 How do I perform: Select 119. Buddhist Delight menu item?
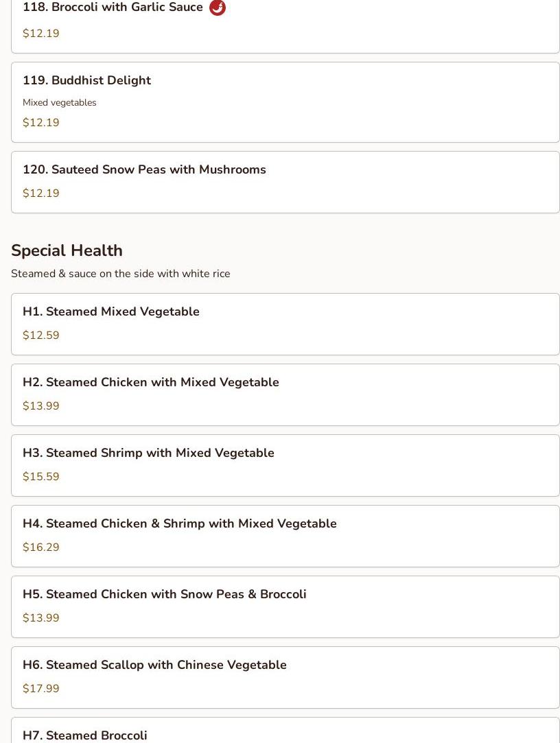pos(285,102)
